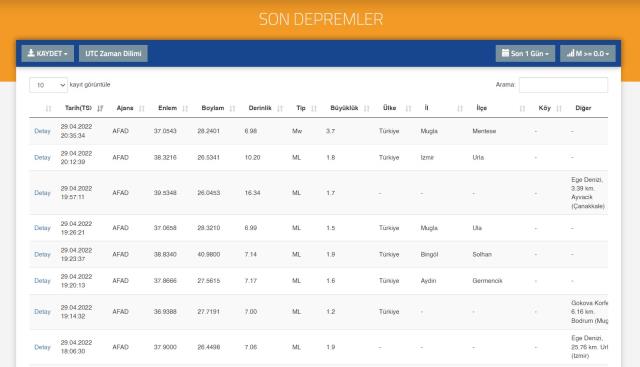Select latitude value 38.3216
The image size is (640, 367).
[165, 158]
